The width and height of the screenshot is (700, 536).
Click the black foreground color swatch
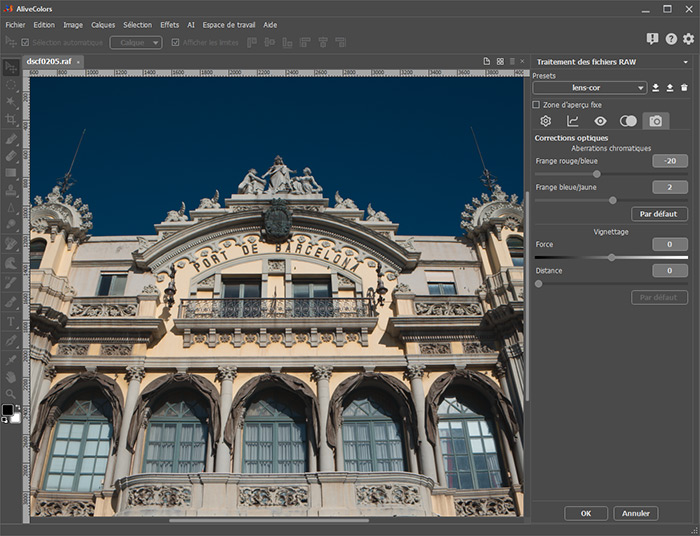8,410
